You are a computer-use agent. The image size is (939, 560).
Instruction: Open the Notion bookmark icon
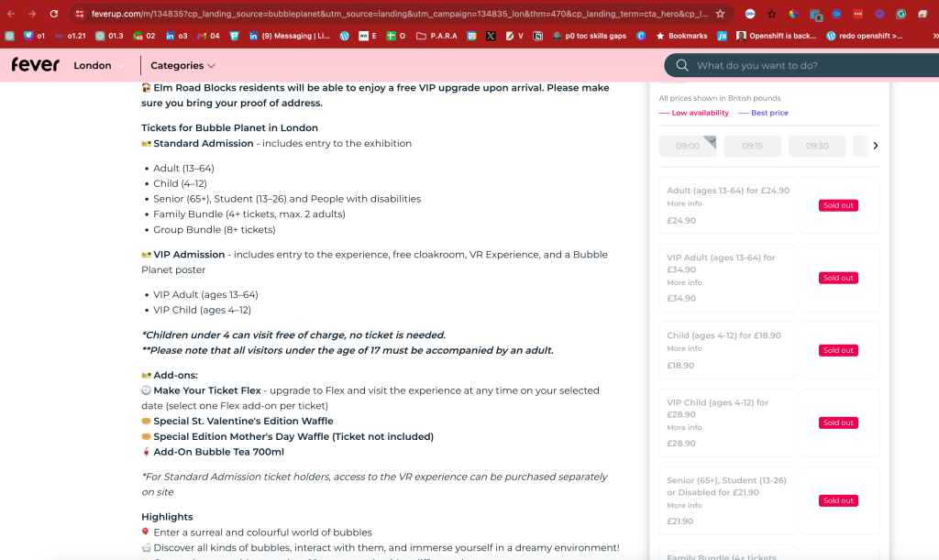(x=537, y=36)
